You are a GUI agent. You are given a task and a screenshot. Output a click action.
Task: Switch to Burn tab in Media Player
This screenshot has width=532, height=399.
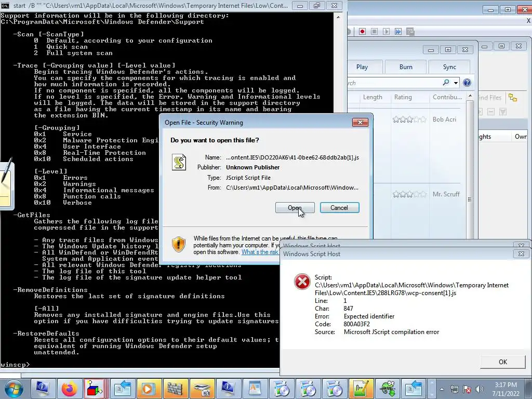(406, 67)
